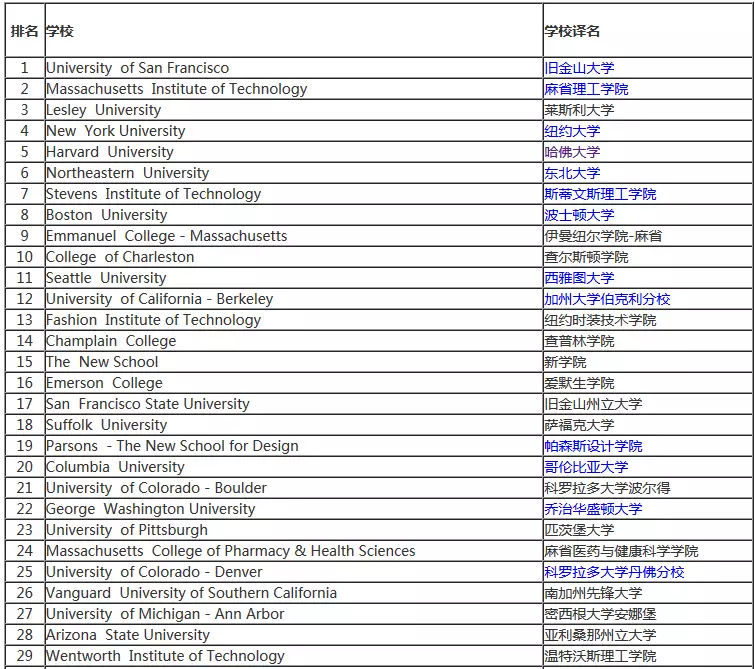
Task: Open the 科罗拉多大学丹佛分校 link
Action: pos(614,572)
